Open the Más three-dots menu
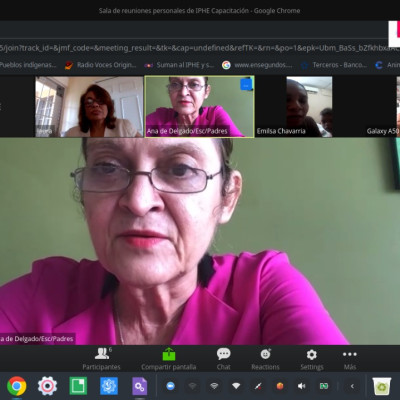This screenshot has height=400, width=400. click(x=350, y=354)
